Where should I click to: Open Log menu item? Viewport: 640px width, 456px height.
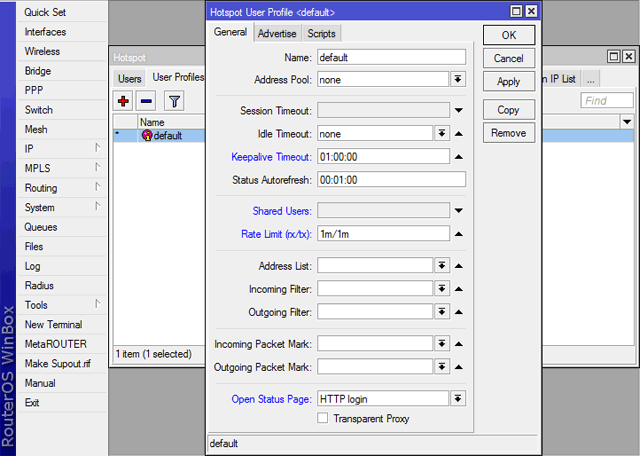[62, 266]
